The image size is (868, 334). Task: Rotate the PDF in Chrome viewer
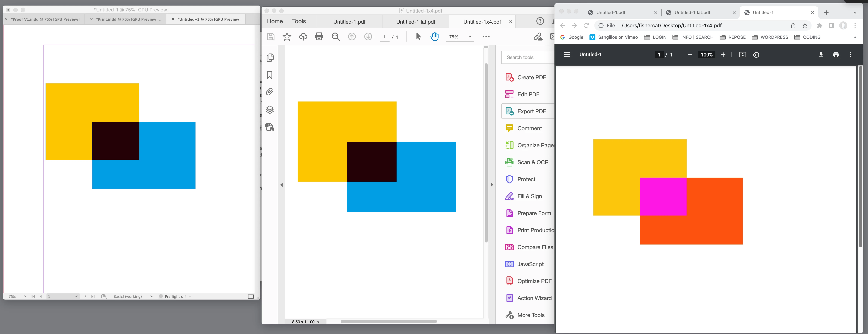pos(756,55)
